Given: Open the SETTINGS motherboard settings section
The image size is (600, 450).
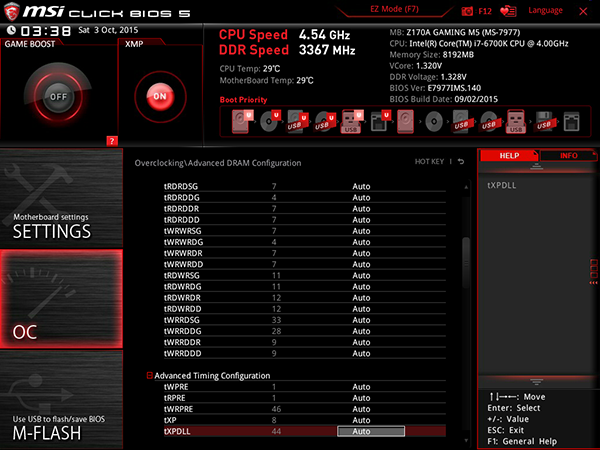Looking at the screenshot, I should click(61, 198).
